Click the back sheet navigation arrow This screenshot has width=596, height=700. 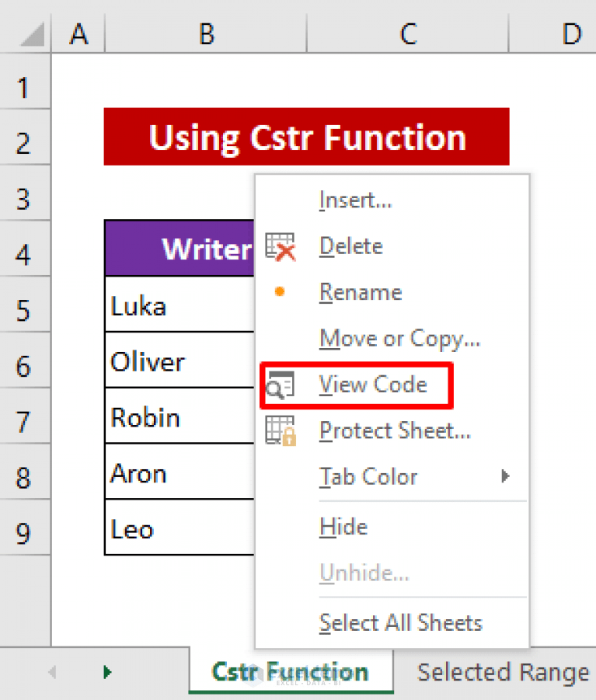click(53, 671)
